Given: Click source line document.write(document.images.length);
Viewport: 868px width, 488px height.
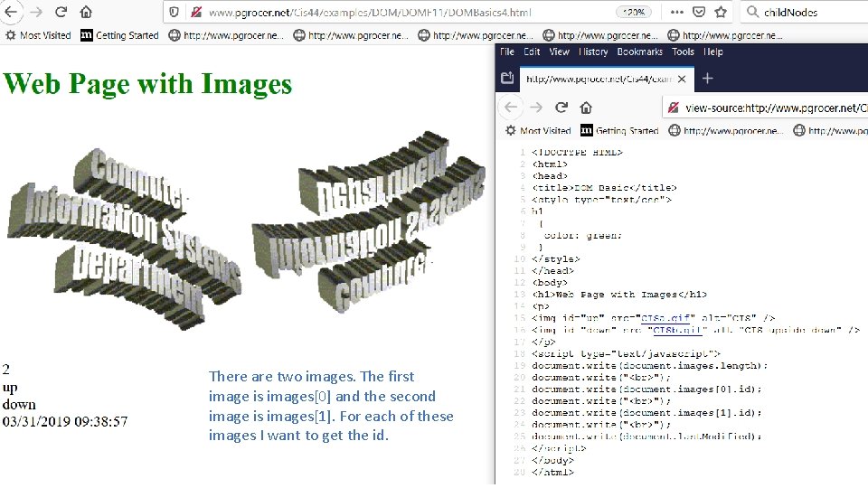Looking at the screenshot, I should (649, 366).
